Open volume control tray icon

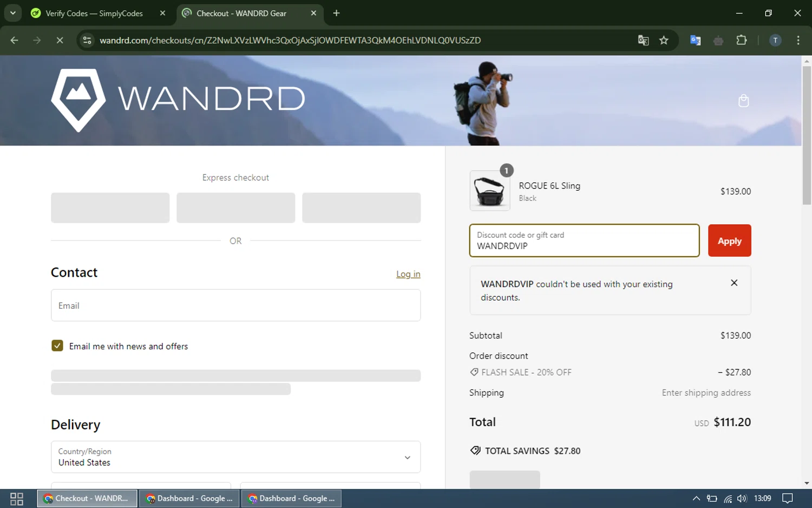pos(742,498)
